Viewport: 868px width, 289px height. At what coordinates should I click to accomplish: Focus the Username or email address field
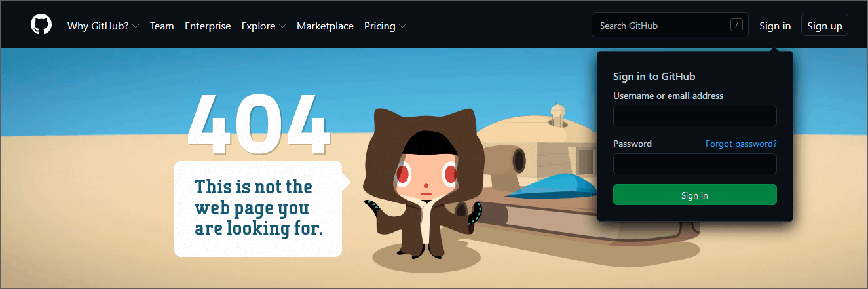[695, 116]
